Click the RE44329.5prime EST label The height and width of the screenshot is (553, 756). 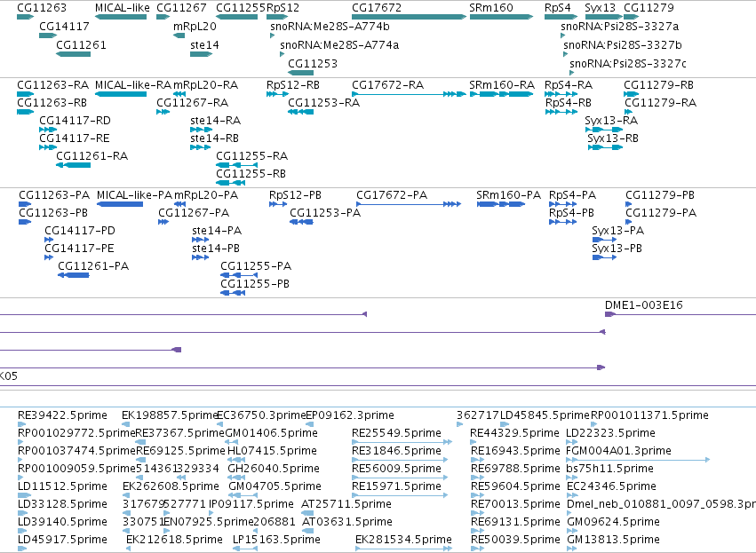[515, 433]
